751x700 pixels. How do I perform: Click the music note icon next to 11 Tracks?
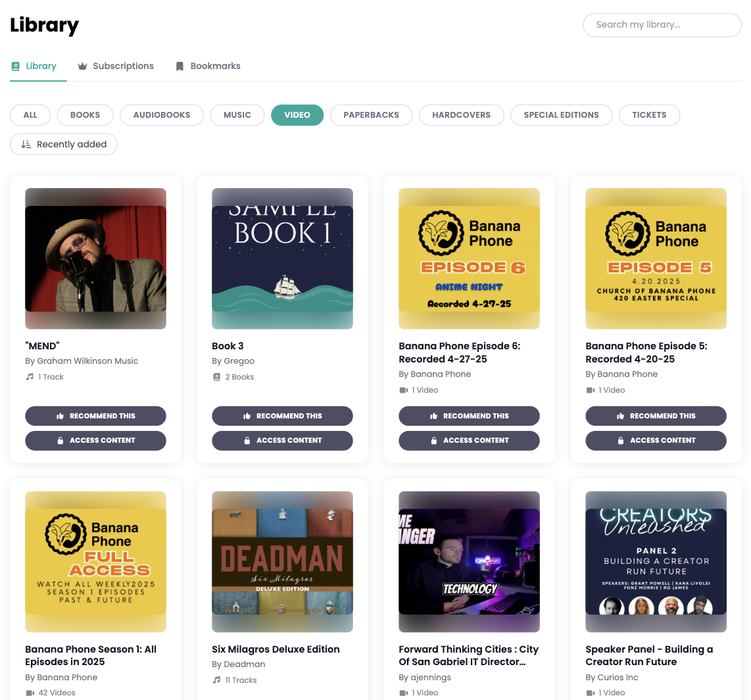pos(216,680)
